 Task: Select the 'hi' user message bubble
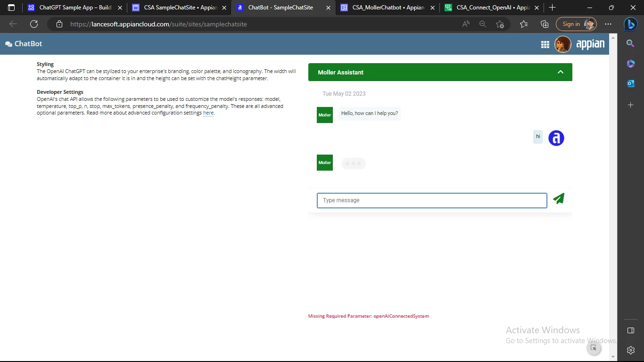tap(538, 137)
